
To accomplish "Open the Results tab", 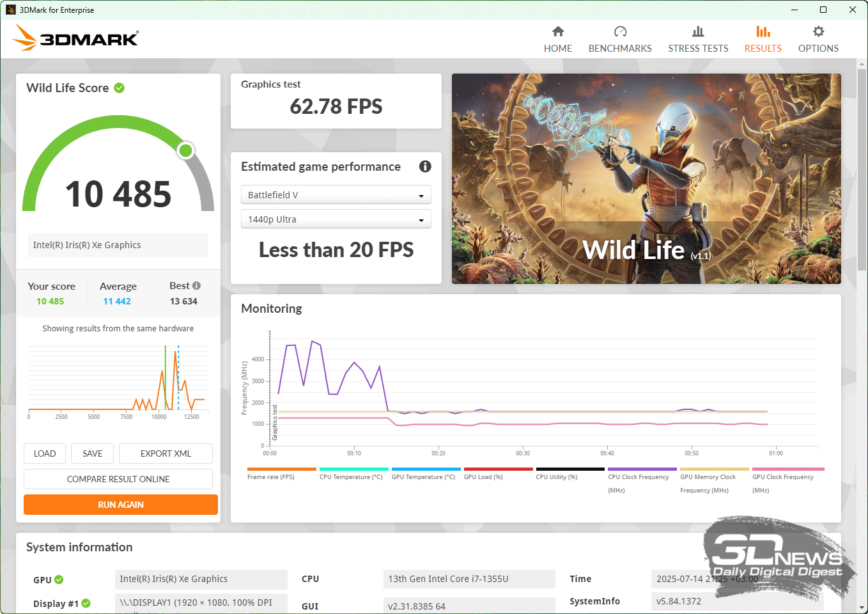I will click(763, 40).
